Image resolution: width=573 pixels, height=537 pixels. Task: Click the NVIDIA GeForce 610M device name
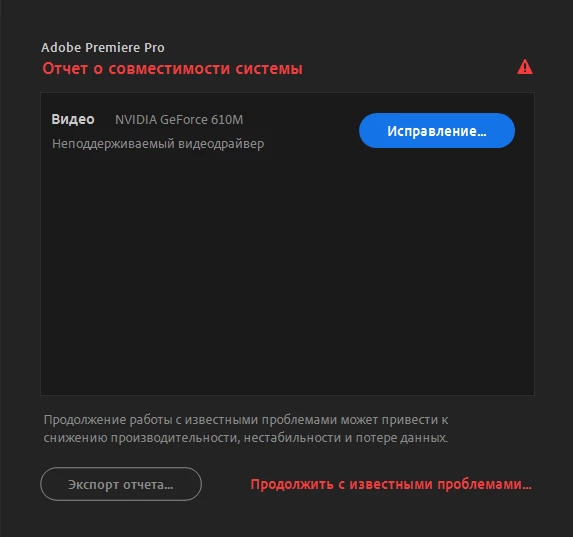(x=179, y=120)
